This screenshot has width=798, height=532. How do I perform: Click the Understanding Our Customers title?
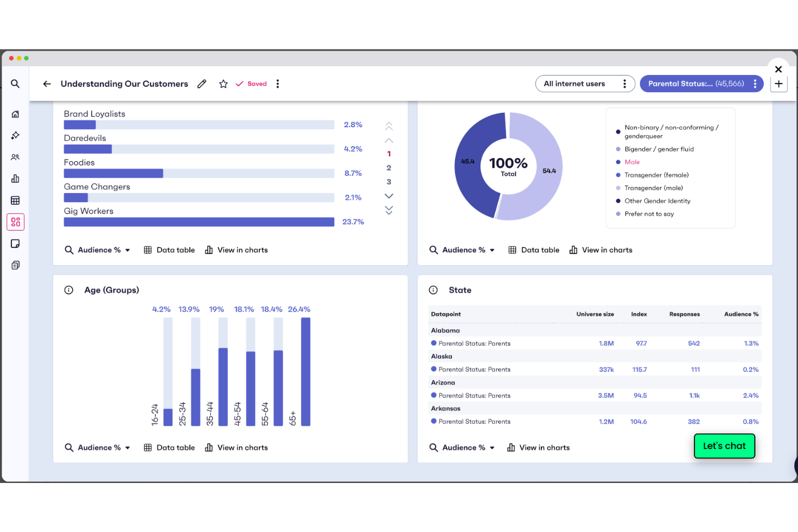click(x=125, y=84)
